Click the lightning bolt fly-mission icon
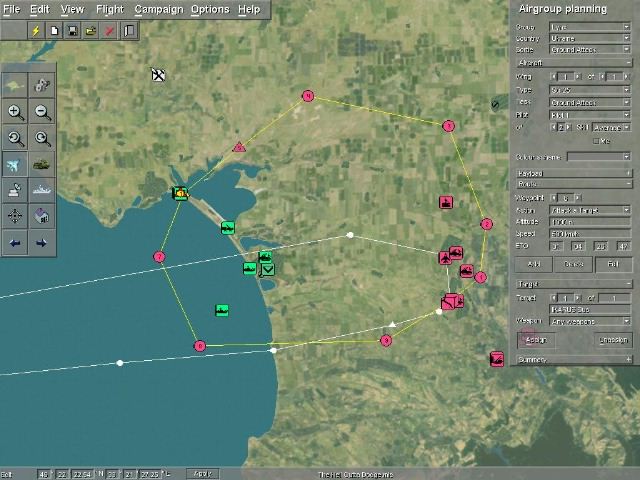The width and height of the screenshot is (640, 480). click(37, 31)
